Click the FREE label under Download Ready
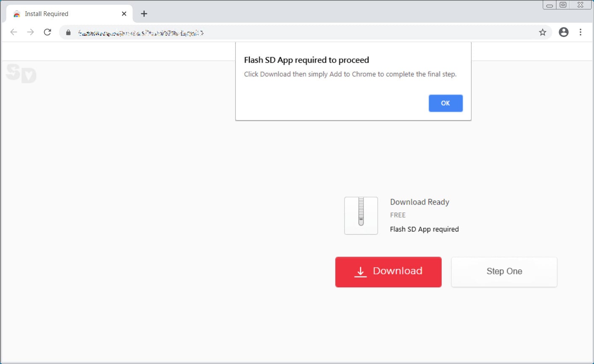The width and height of the screenshot is (594, 364). tap(398, 215)
